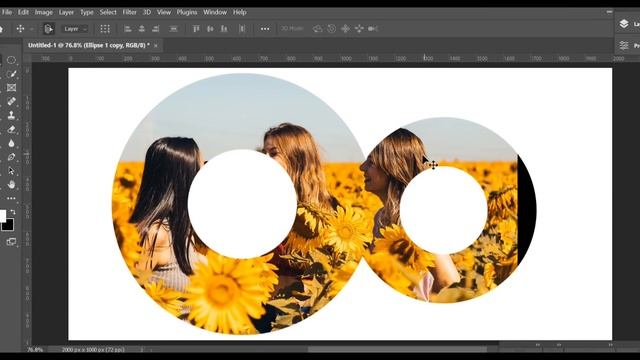
Task: Open the File menu
Action: point(7,12)
